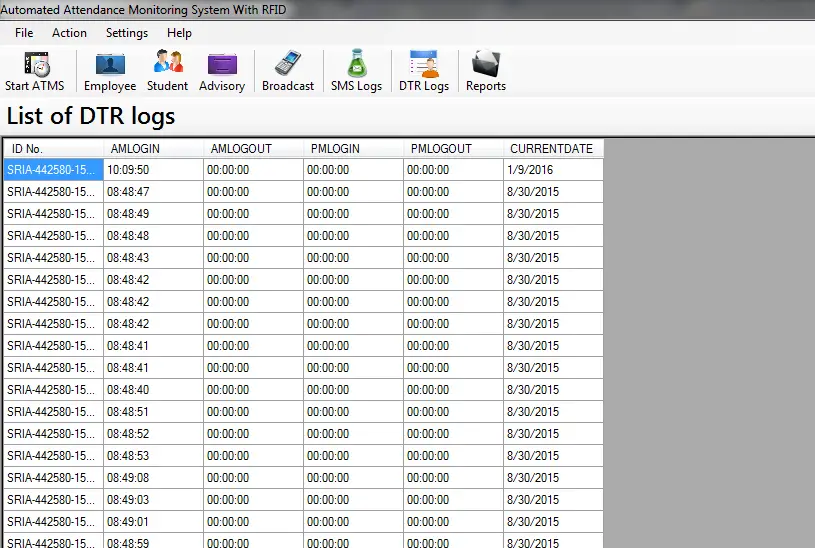Select the AMLOGIN cell 08:48:48
Screen dimensions: 815x548
click(x=153, y=236)
